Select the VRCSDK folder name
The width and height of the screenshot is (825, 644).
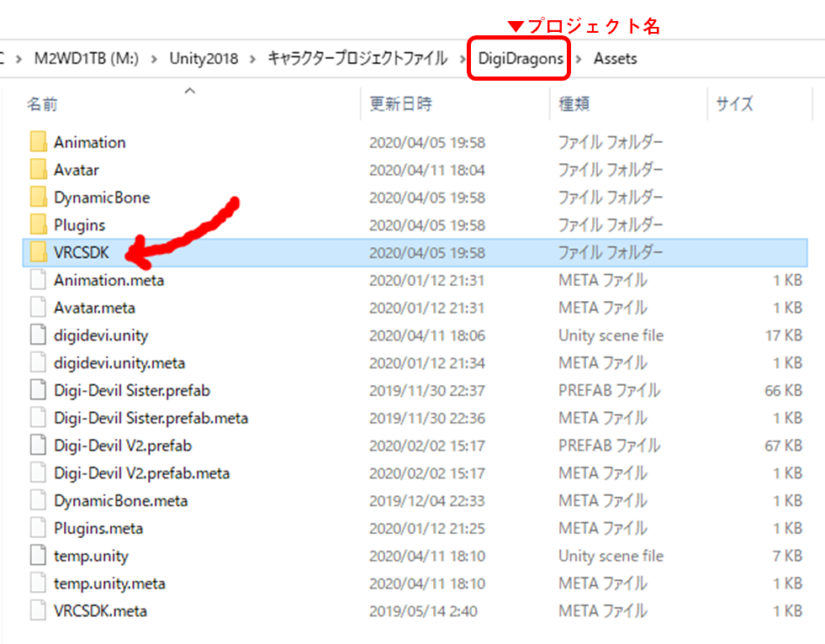(x=82, y=252)
